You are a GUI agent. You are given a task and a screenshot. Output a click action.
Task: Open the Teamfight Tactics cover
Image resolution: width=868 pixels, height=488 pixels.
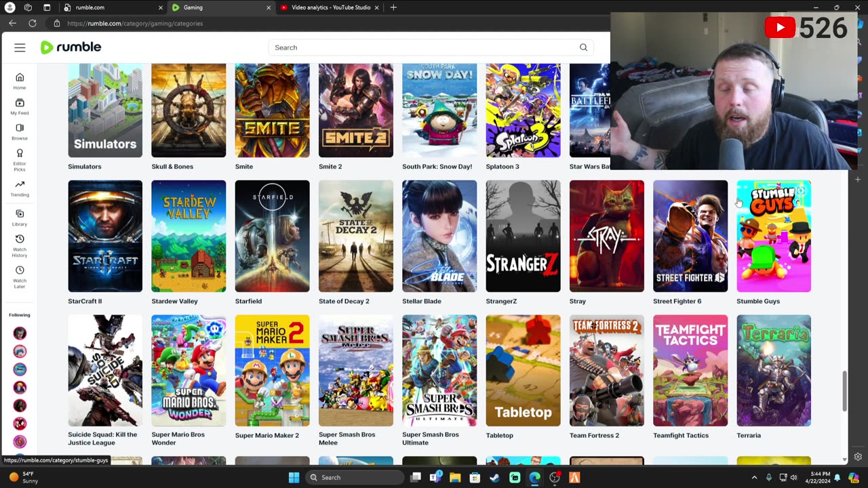pos(690,371)
